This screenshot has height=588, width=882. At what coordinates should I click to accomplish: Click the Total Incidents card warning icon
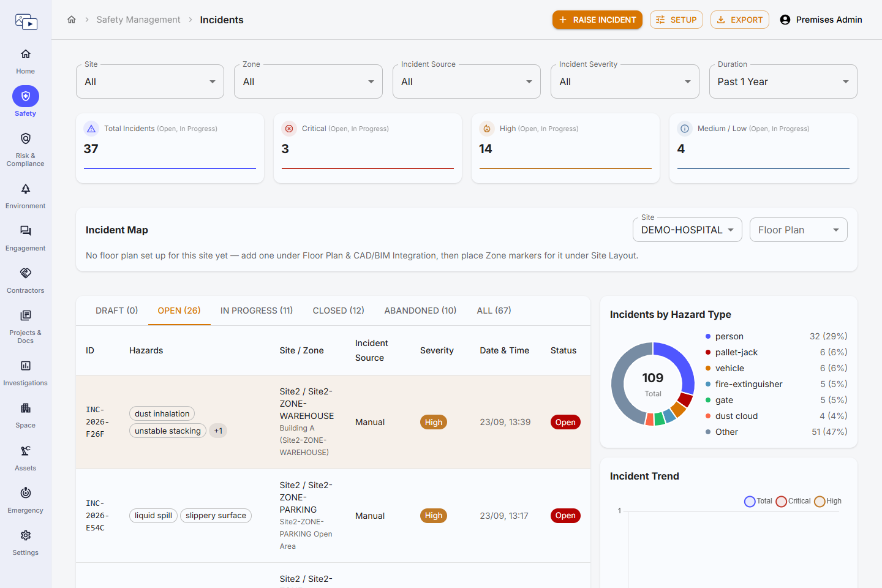pos(91,129)
